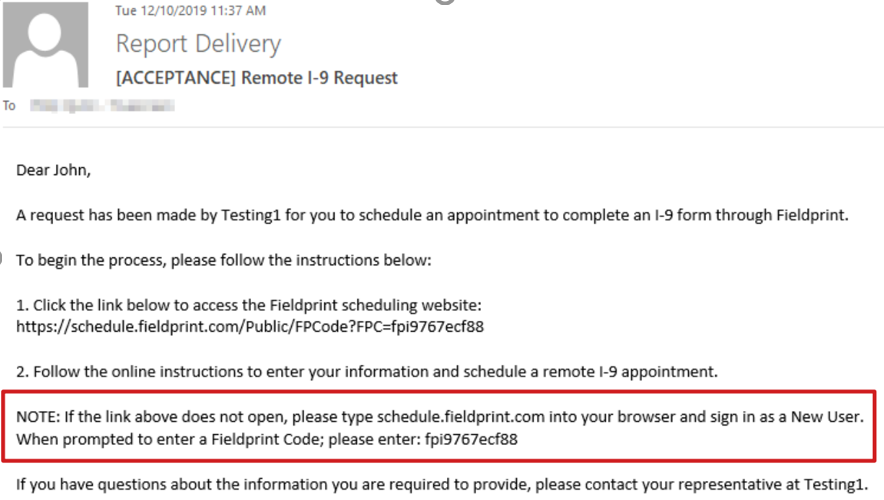
Task: Click the line starting A request has been made
Action: pyautogui.click(x=432, y=215)
